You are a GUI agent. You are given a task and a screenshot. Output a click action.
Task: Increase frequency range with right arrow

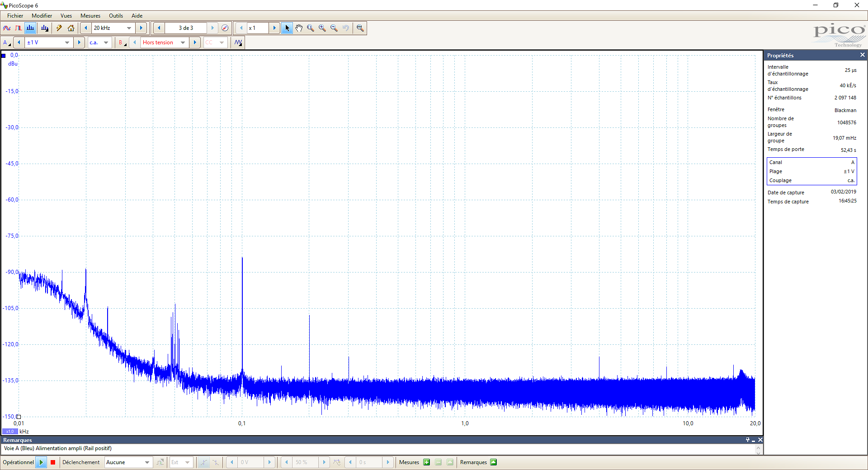141,28
